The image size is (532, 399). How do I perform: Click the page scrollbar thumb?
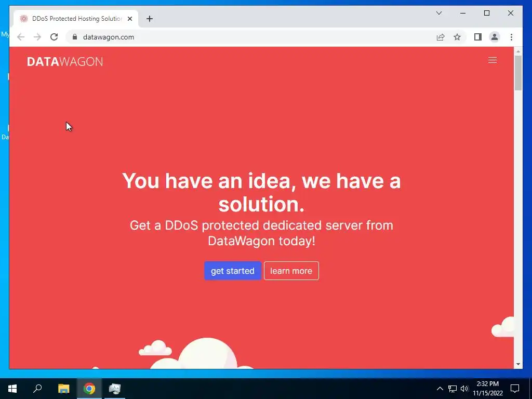point(518,73)
